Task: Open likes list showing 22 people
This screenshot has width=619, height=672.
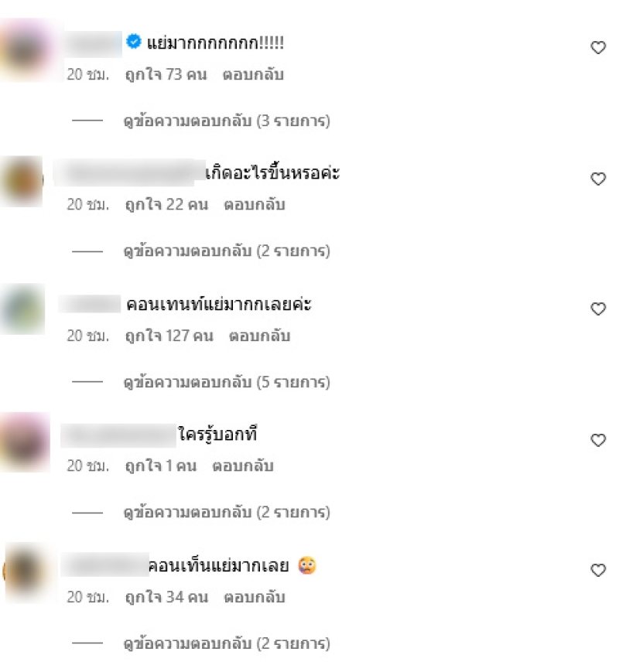Action: click(x=166, y=205)
